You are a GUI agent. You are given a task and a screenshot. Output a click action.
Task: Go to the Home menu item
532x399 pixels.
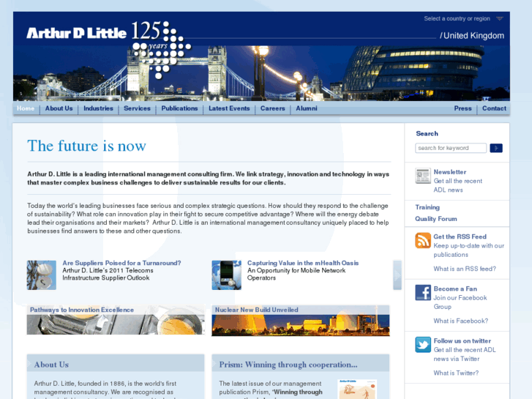click(26, 108)
